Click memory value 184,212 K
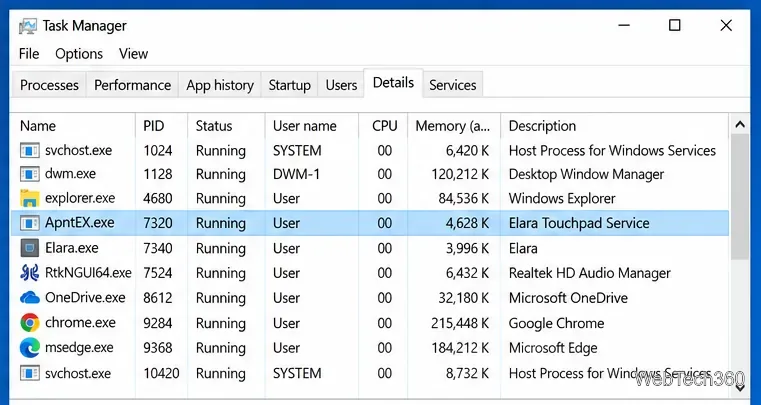This screenshot has height=405, width=761. click(460, 348)
